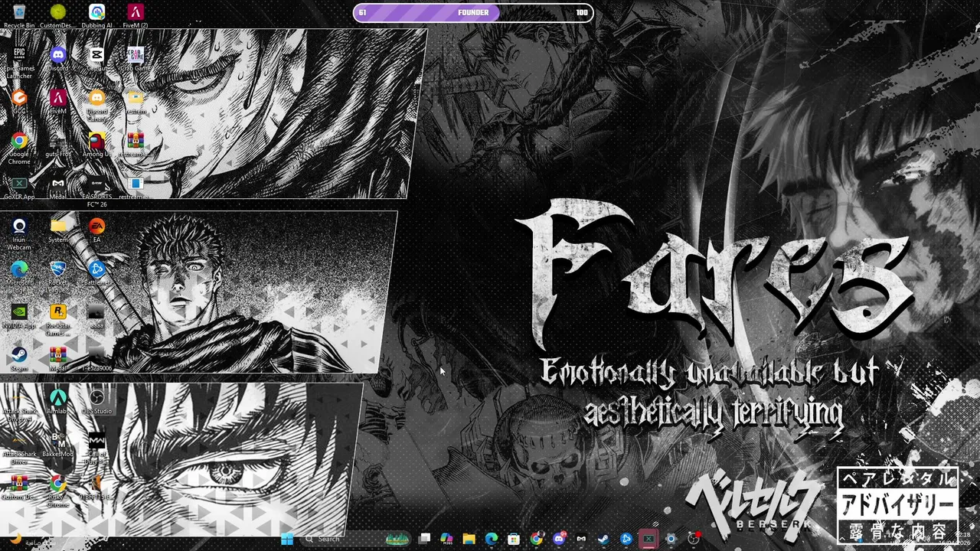980x551 pixels.
Task: Open the guts-Fros desktop file
Action: 58,144
